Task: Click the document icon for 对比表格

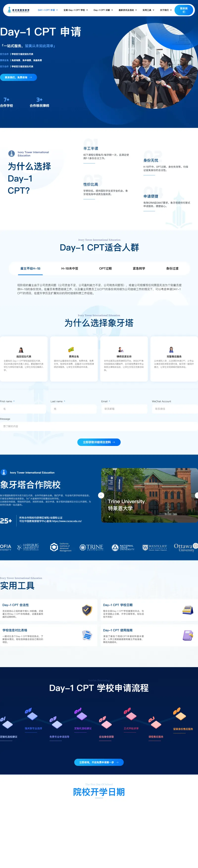Action: pos(87,635)
